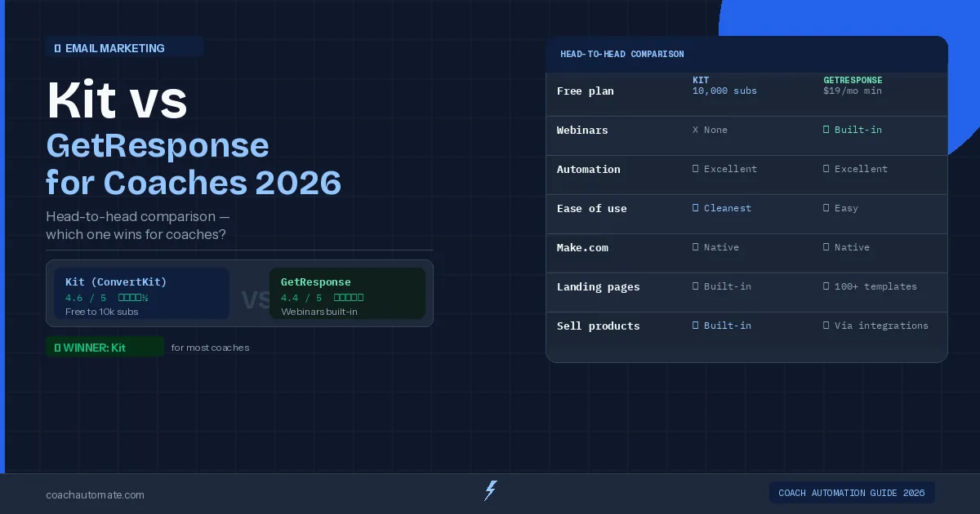Select the GETRESPONSE column header

pos(853,80)
